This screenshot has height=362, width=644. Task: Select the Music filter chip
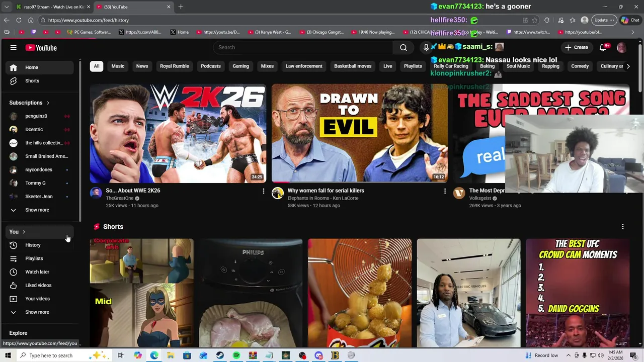118,66
